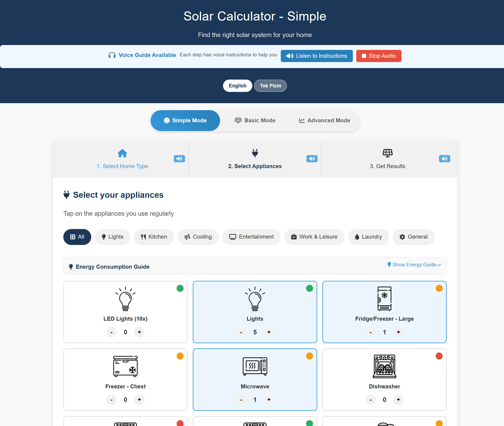Switch language to Tok Pisin

(270, 86)
